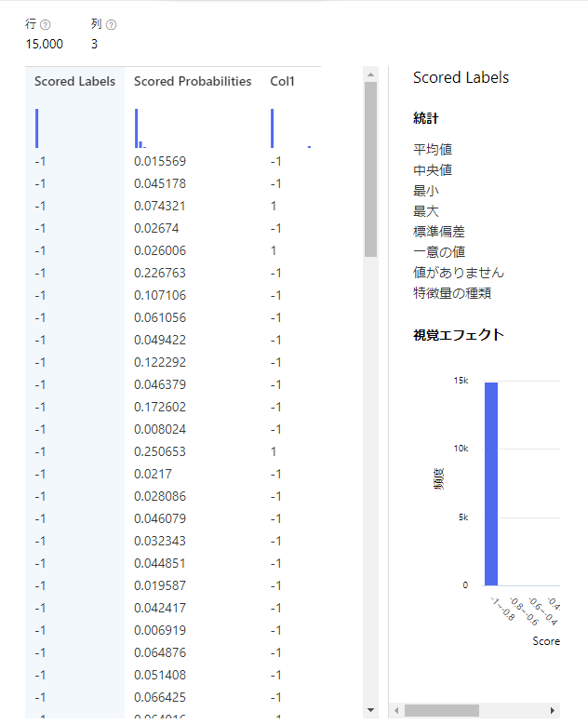The image size is (588, 725).
Task: Click the vertical scrollbar thumb of the table
Action: (370, 169)
